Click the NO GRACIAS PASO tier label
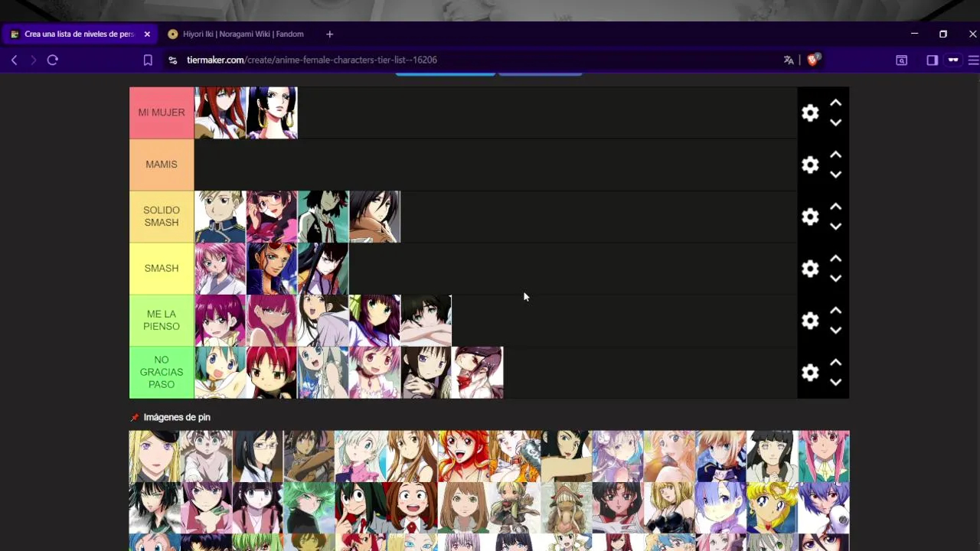 [162, 373]
